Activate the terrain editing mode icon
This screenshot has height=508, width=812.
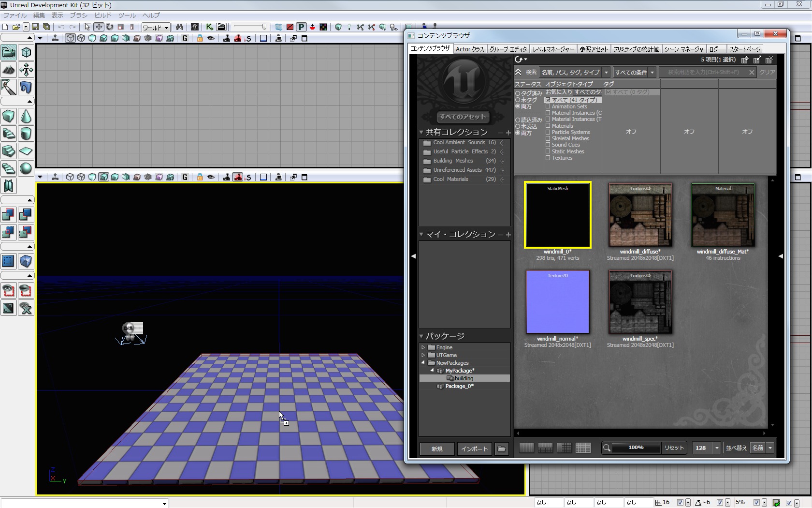[9, 70]
